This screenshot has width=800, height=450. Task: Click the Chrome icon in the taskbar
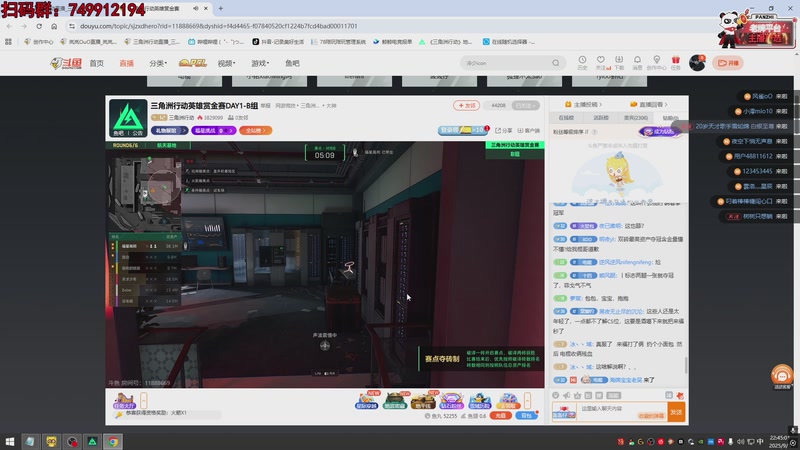[x=113, y=442]
